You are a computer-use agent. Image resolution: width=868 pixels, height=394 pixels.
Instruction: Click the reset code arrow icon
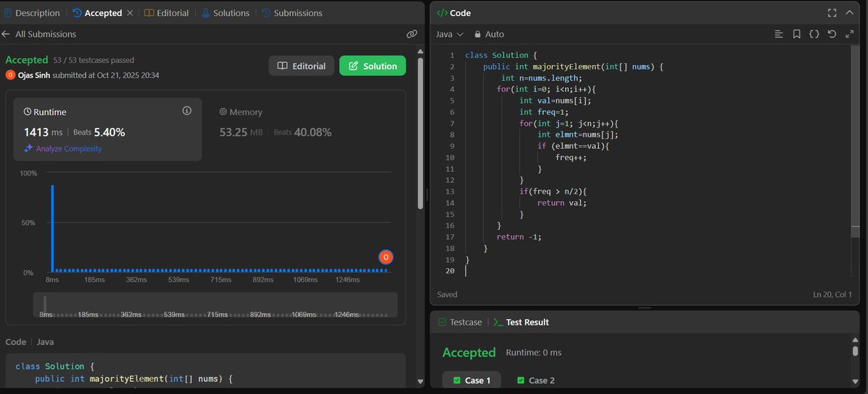[x=832, y=34]
